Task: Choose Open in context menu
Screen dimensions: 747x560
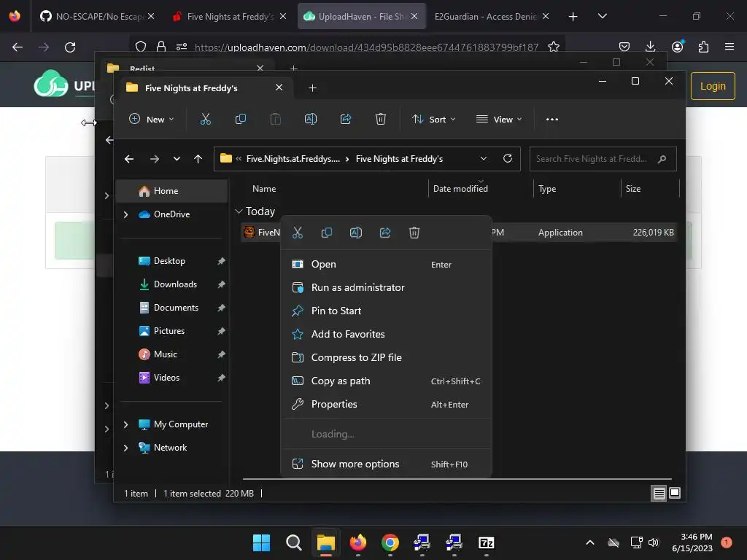Action: (386, 264)
